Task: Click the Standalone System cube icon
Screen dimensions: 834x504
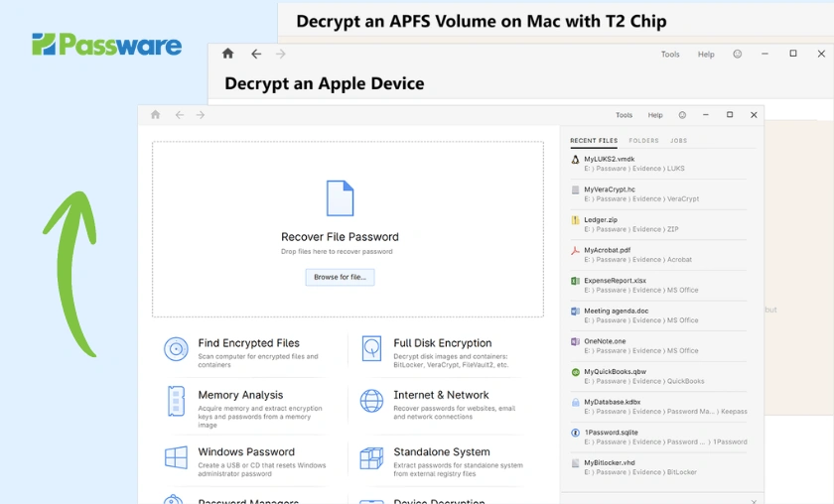Action: (x=371, y=457)
